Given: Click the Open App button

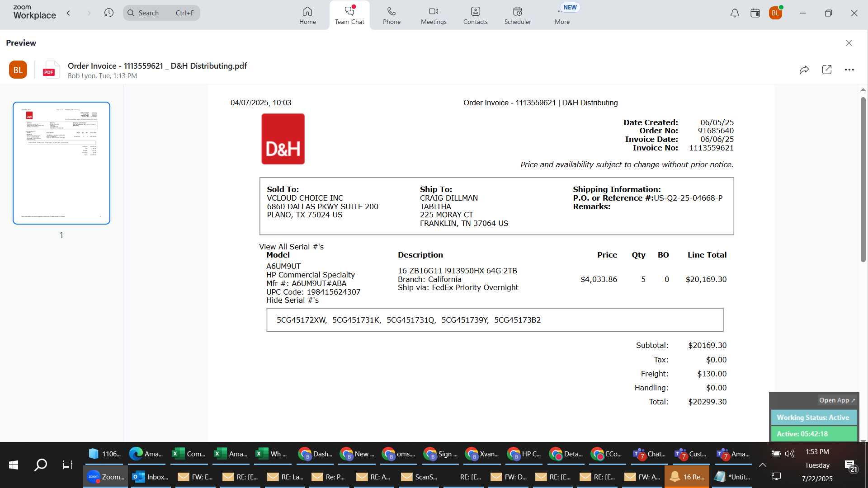Looking at the screenshot, I should (837, 400).
